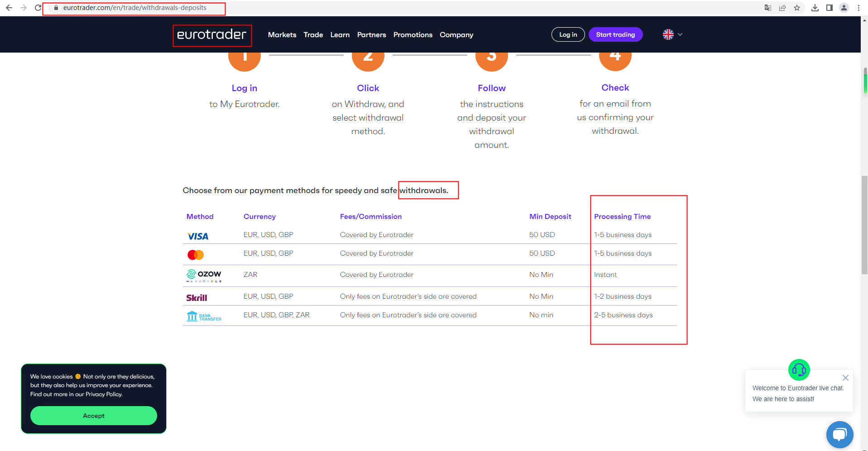Open the Chrome three-dot menu
This screenshot has width=868, height=451.
858,8
